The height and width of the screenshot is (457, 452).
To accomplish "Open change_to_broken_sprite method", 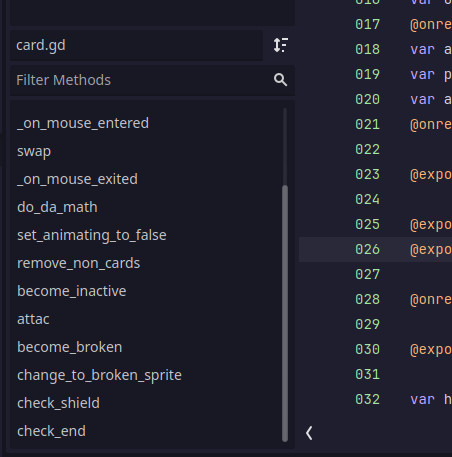I will coord(99,375).
